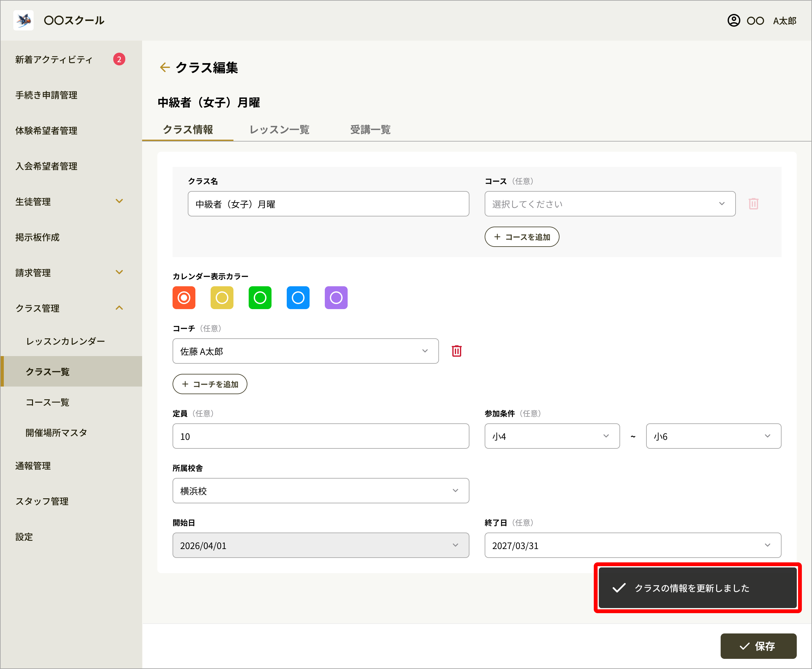Screen dimensions: 812x669
Task: Go back using the arrow icon
Action: [165, 67]
